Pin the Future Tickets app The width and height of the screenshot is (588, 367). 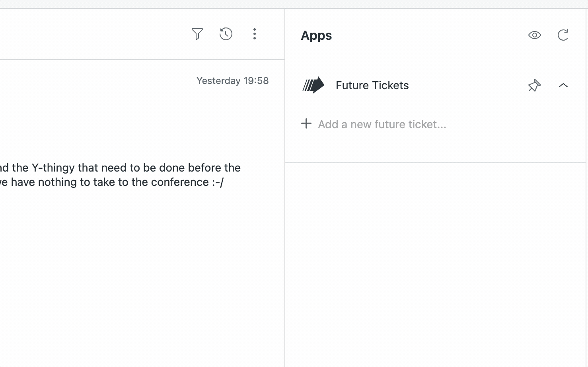[534, 85]
